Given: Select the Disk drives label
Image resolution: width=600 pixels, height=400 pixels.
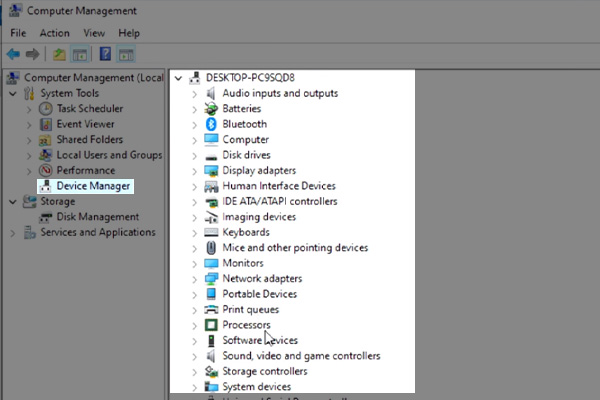Looking at the screenshot, I should point(246,155).
